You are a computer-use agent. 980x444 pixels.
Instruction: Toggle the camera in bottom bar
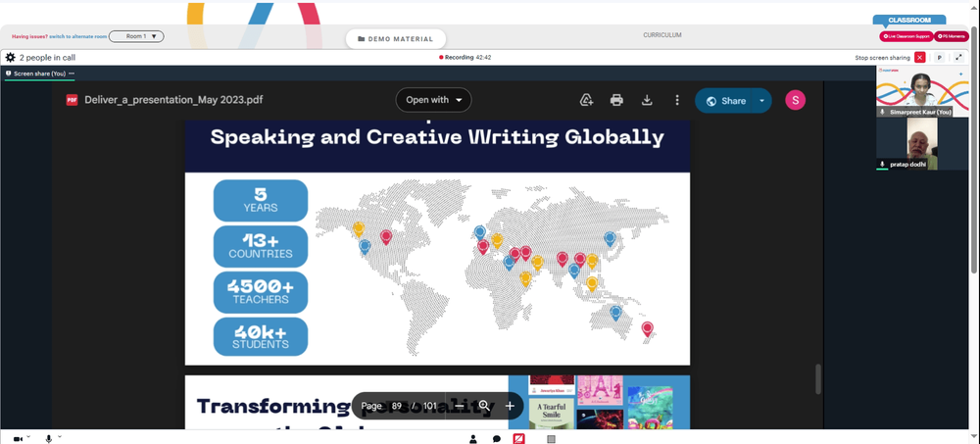click(x=18, y=439)
